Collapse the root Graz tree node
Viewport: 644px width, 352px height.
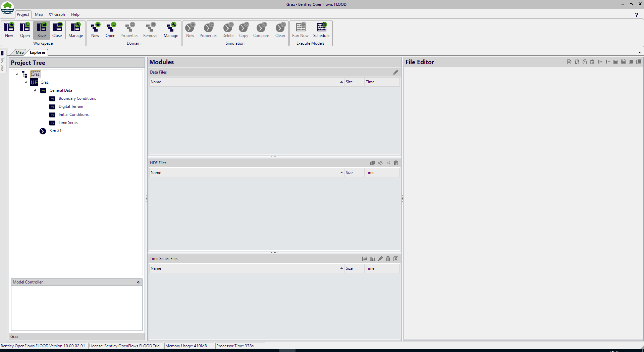pyautogui.click(x=16, y=74)
